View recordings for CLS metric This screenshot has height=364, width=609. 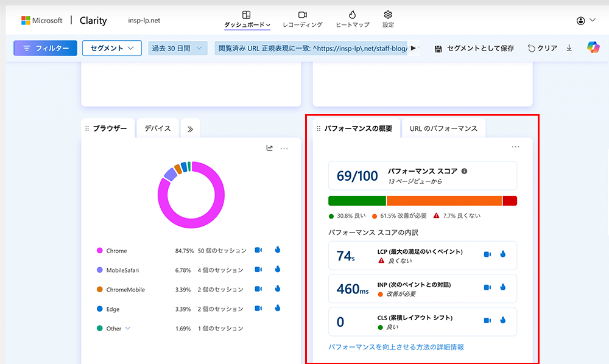(487, 321)
